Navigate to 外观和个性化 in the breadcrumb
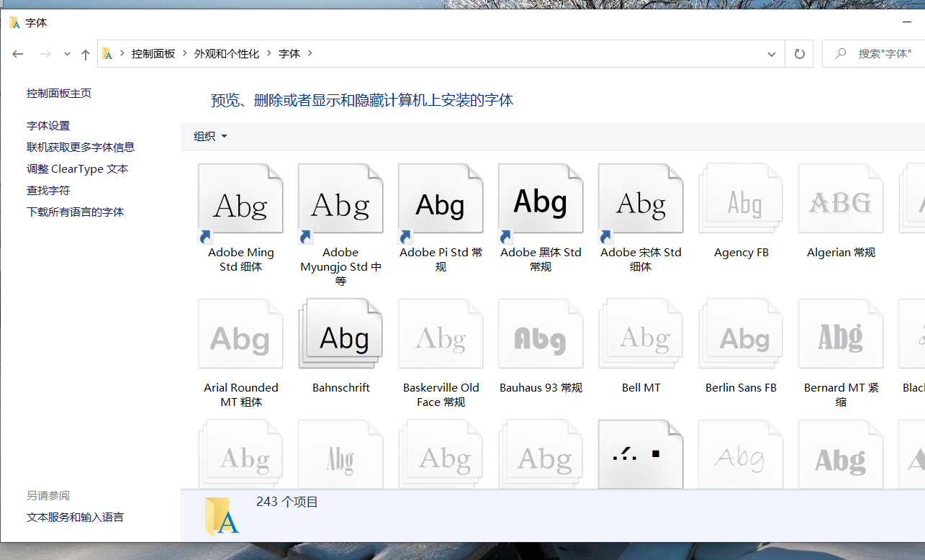The height and width of the screenshot is (560, 925). point(227,53)
